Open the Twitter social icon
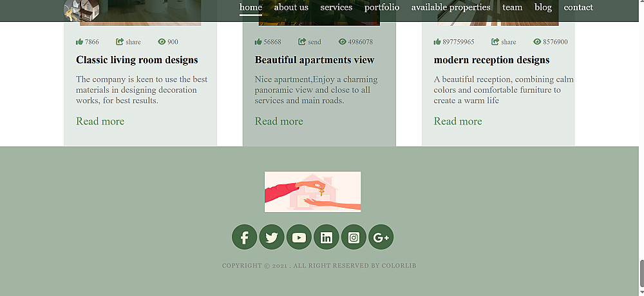 pyautogui.click(x=272, y=237)
